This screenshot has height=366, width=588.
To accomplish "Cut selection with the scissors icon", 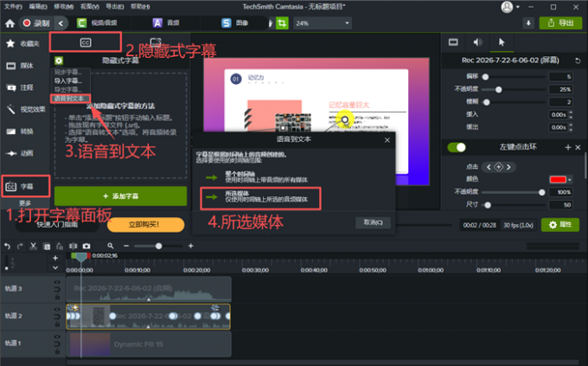I will click(34, 246).
